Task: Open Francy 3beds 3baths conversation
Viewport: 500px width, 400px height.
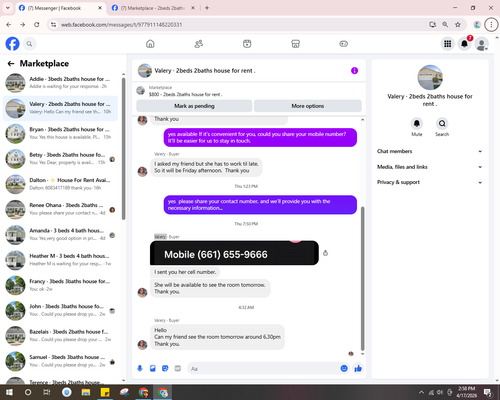Action: click(x=60, y=285)
